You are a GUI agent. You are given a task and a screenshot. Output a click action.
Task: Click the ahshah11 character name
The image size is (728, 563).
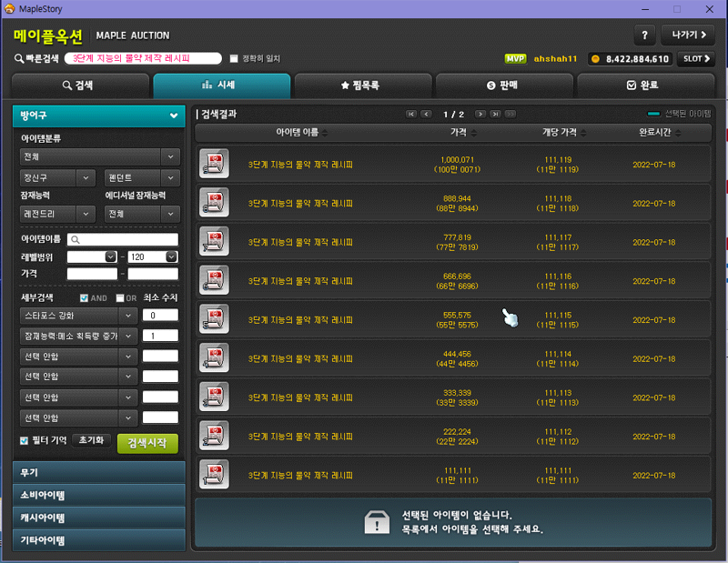point(555,59)
